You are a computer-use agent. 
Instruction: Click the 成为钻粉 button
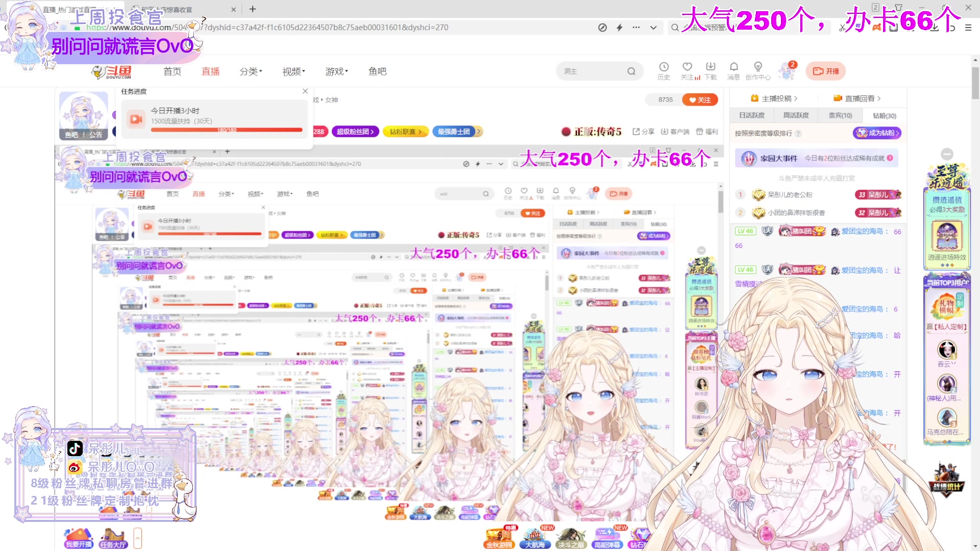click(x=877, y=133)
